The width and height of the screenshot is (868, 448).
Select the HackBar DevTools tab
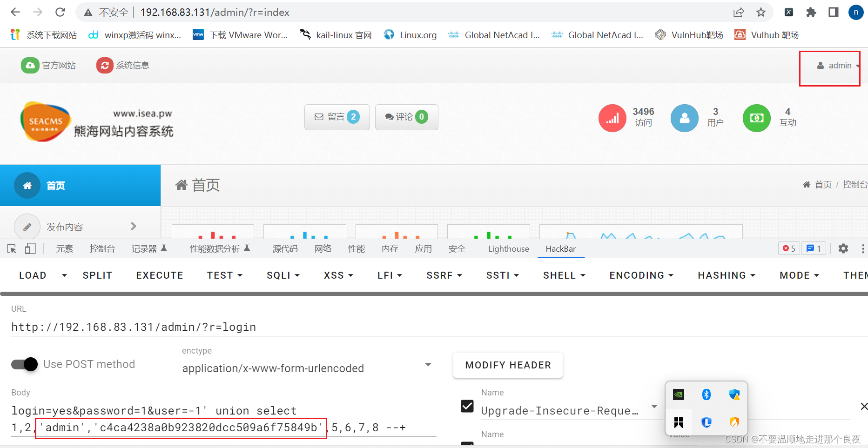pyautogui.click(x=561, y=249)
